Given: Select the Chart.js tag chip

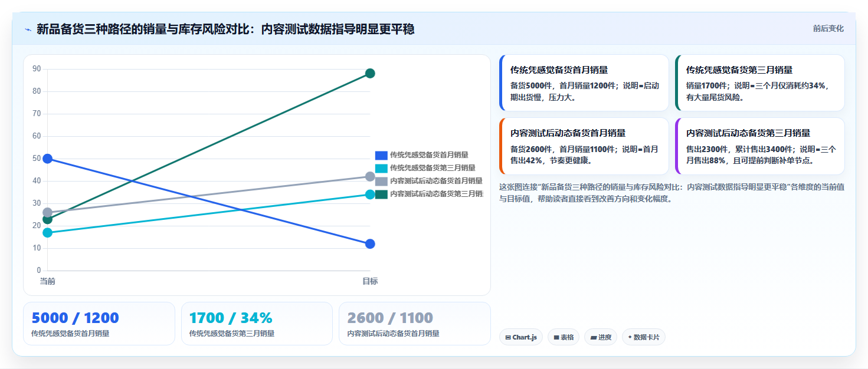Looking at the screenshot, I should point(521,337).
